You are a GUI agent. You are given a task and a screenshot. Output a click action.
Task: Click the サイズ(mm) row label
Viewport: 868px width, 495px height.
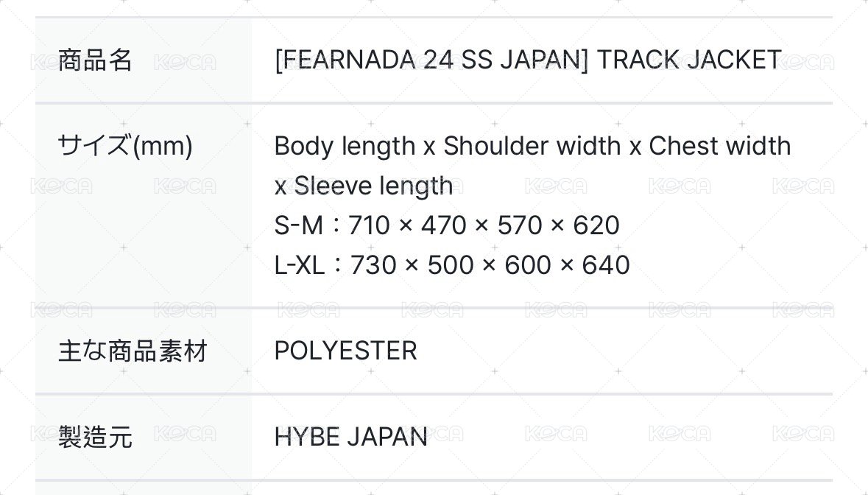[125, 146]
